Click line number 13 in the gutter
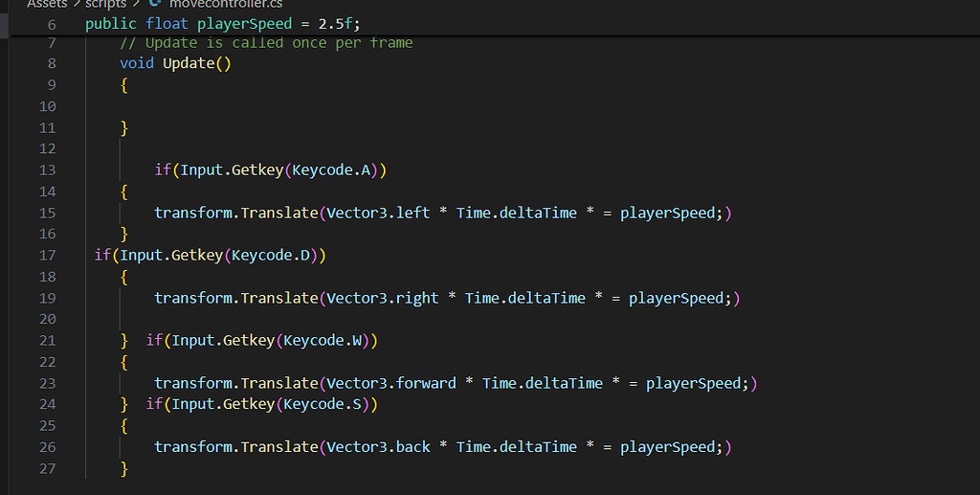This screenshot has width=980, height=495. pyautogui.click(x=48, y=170)
